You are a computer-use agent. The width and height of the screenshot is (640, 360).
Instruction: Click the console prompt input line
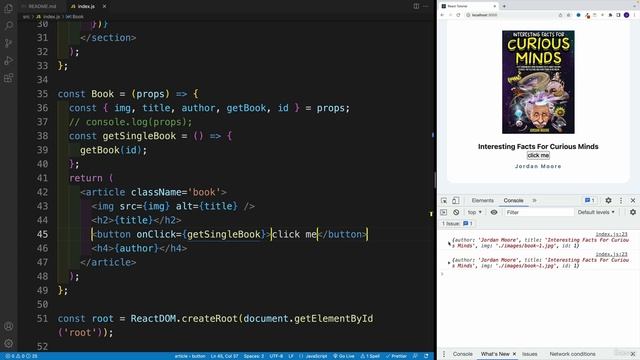pyautogui.click(x=539, y=274)
